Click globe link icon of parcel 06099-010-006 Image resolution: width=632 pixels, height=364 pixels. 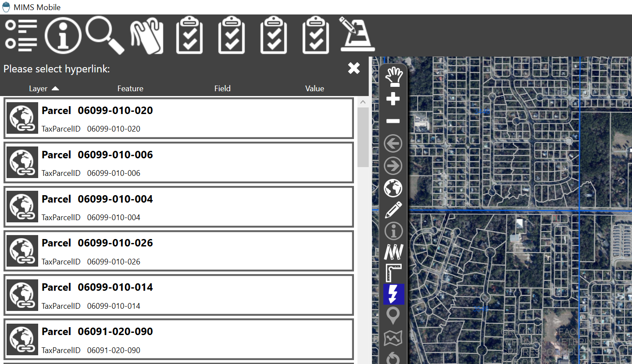pyautogui.click(x=22, y=162)
